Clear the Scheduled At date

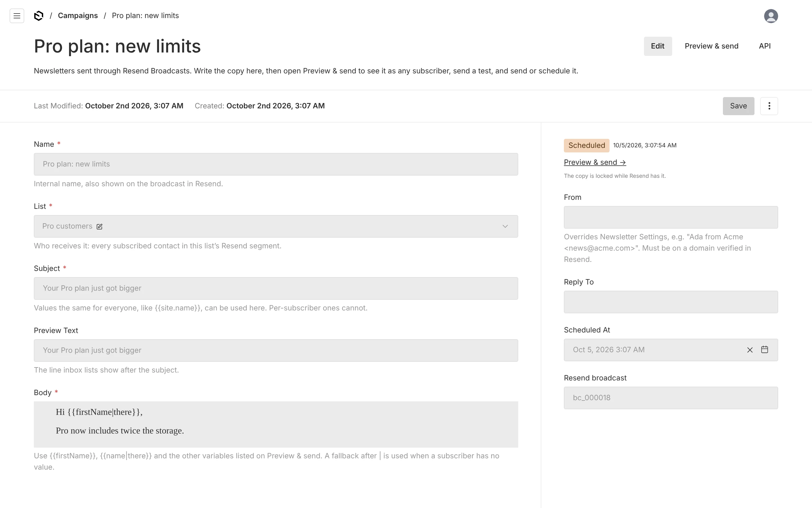750,350
